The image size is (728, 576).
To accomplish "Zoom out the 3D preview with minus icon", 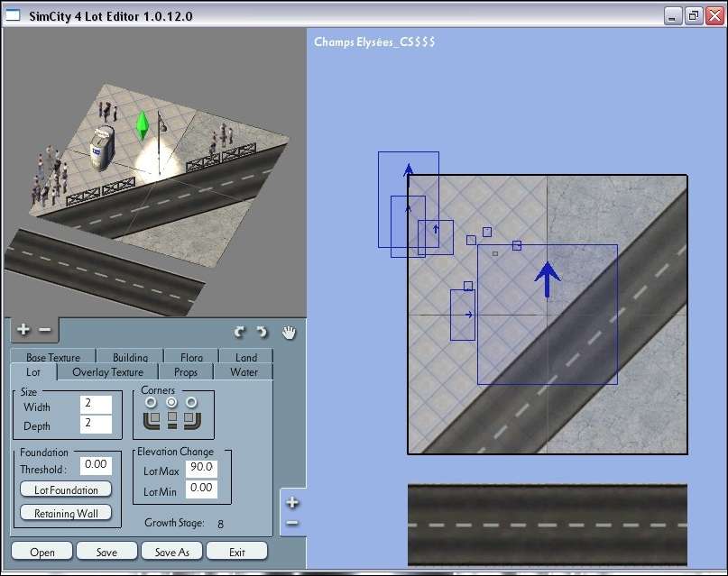I will (x=45, y=330).
